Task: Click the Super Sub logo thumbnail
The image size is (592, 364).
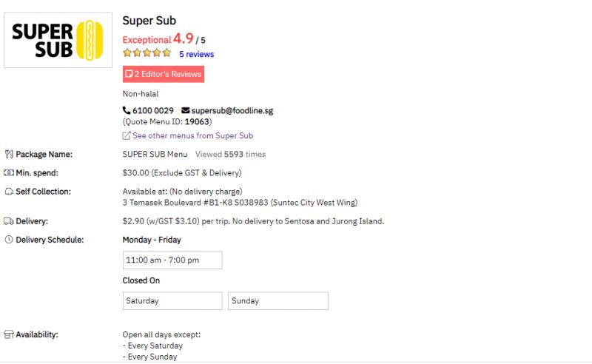Action: (58, 40)
